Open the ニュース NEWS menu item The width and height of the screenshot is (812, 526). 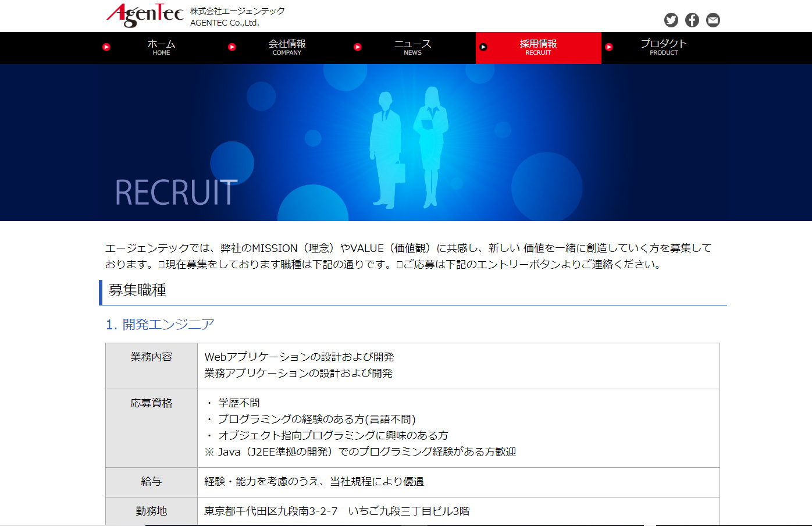coord(412,48)
